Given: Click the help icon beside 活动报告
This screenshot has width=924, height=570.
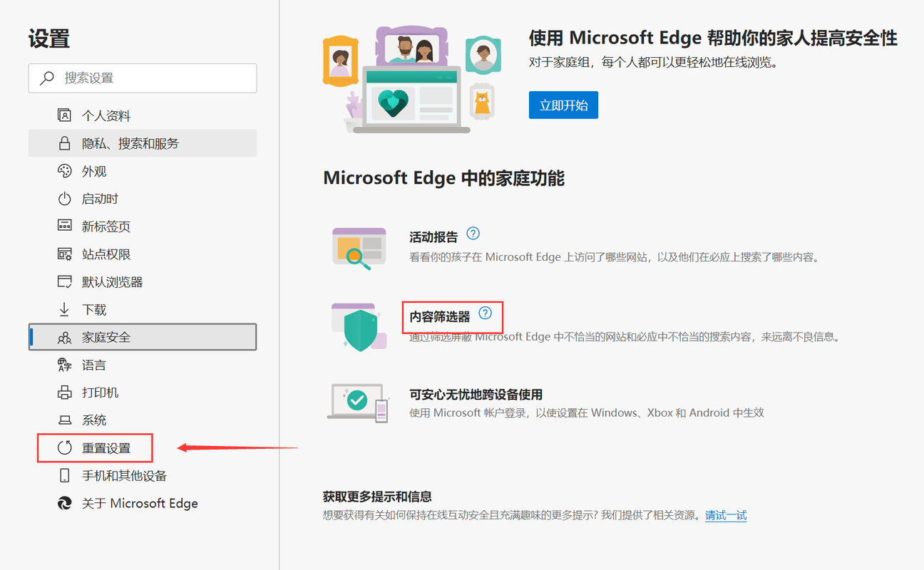Looking at the screenshot, I should (x=473, y=234).
